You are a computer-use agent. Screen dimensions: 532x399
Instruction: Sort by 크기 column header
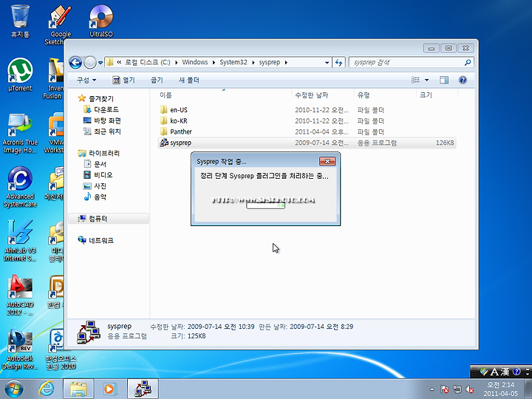click(x=437, y=95)
